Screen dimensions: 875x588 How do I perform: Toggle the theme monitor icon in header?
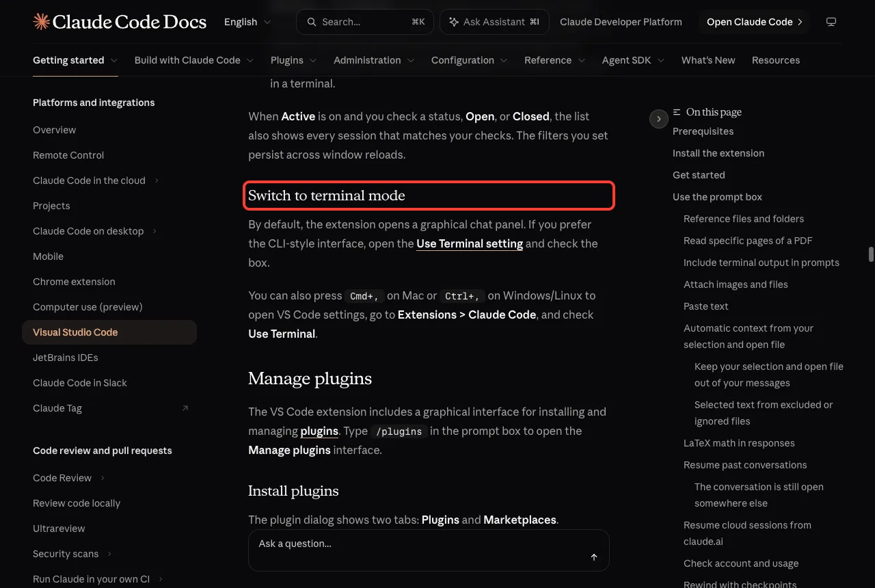[x=831, y=22]
